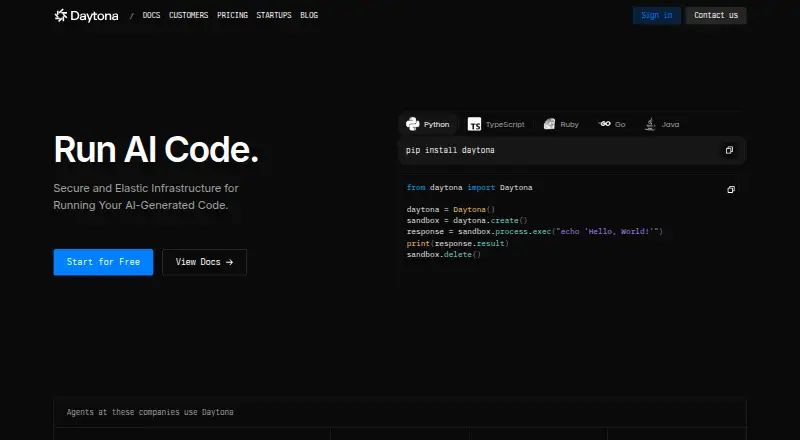Copy the Python code snippet

[x=731, y=189]
